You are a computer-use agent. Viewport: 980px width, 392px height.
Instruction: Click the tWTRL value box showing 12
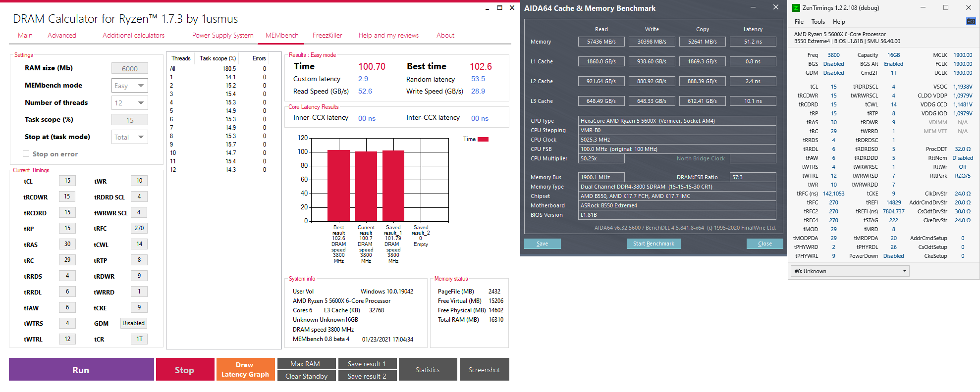pyautogui.click(x=67, y=339)
